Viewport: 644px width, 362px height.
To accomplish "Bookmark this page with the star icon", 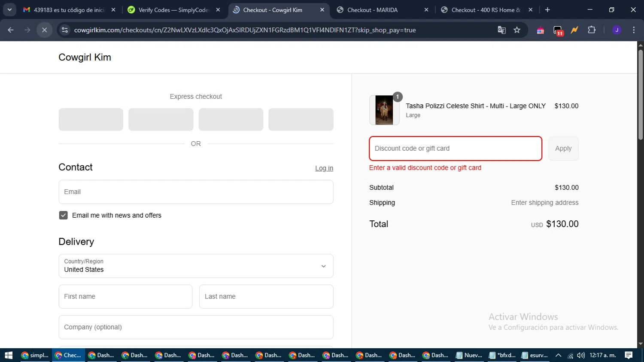I will tap(517, 30).
